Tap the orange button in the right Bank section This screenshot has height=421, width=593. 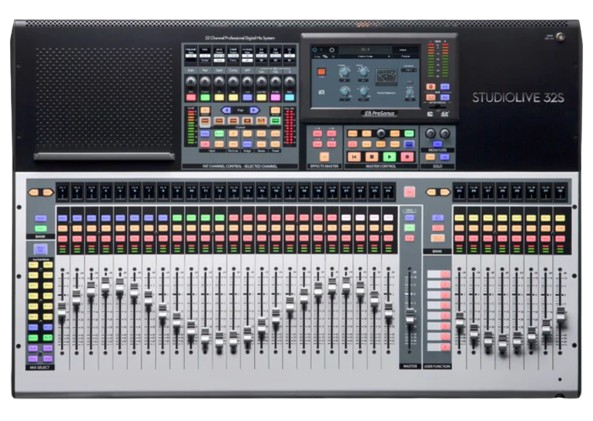click(x=438, y=238)
